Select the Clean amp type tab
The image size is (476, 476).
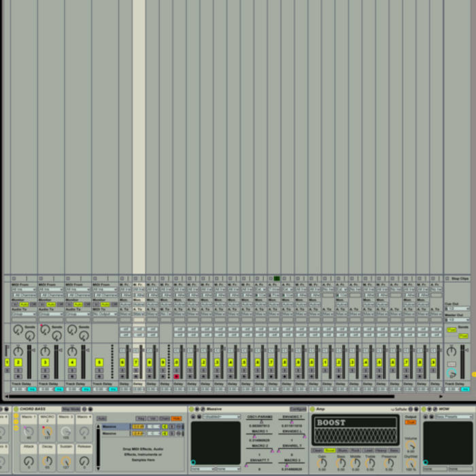317,450
